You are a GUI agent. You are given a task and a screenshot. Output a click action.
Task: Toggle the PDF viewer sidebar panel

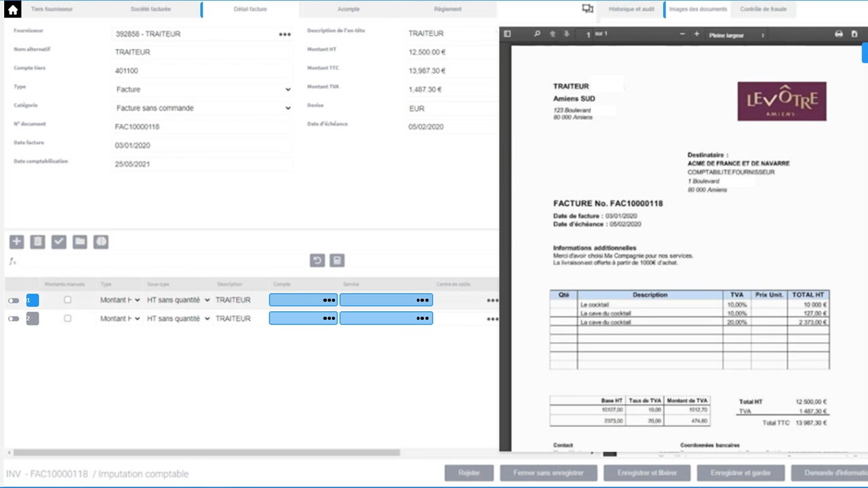click(x=507, y=34)
